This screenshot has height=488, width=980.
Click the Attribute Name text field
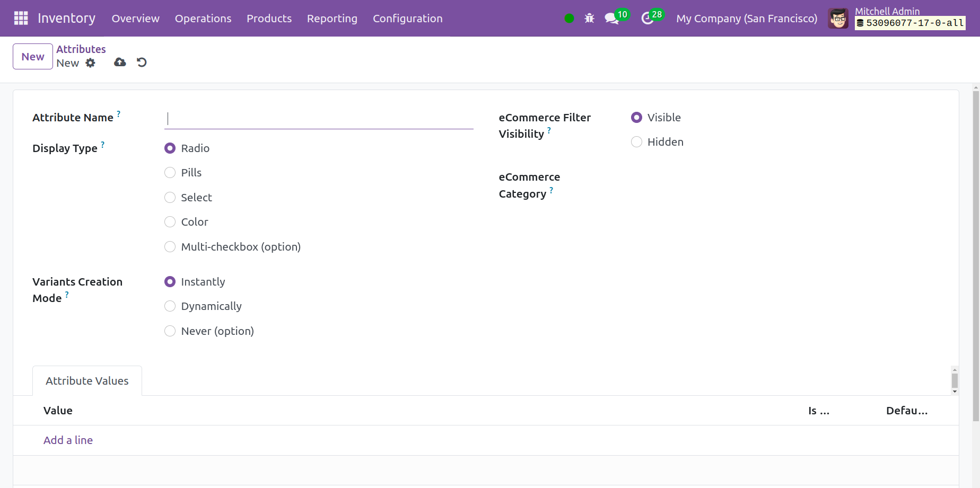click(x=319, y=119)
